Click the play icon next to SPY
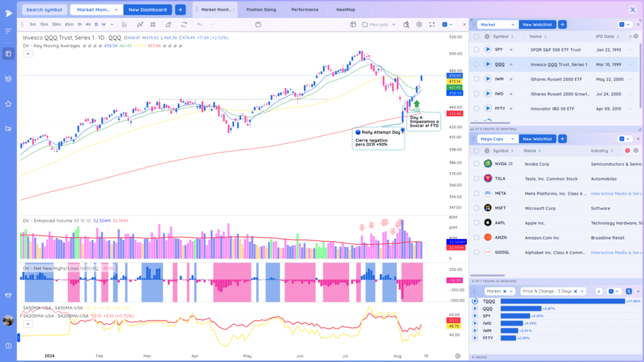 (x=487, y=49)
